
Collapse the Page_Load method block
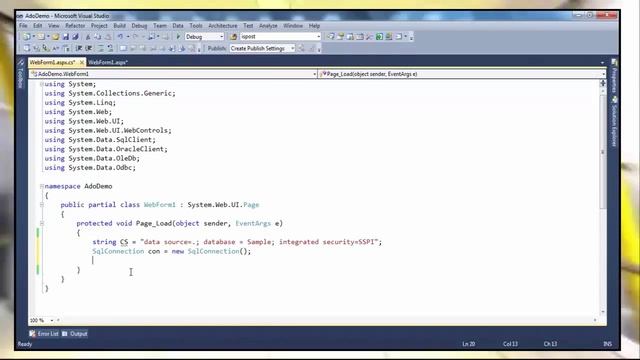[x=42, y=223]
